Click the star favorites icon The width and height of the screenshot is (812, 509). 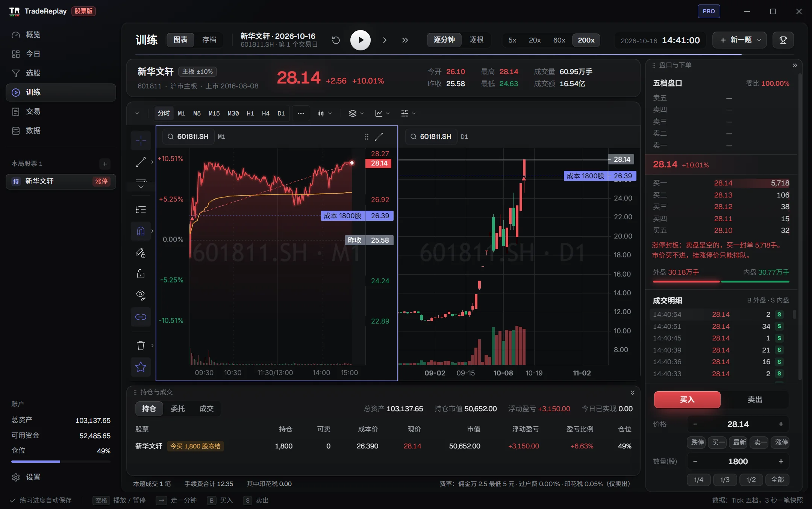[141, 367]
